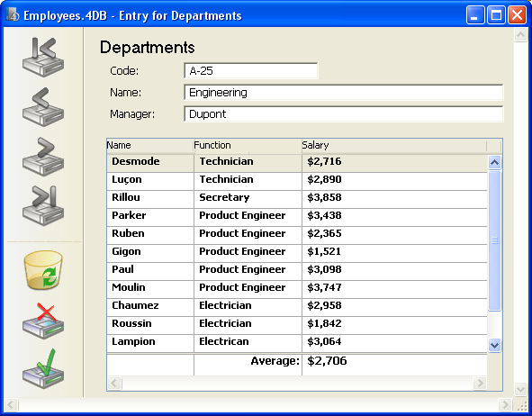This screenshot has height=416, width=532.
Task: Click the Manager field containing Dupont
Action: click(343, 114)
